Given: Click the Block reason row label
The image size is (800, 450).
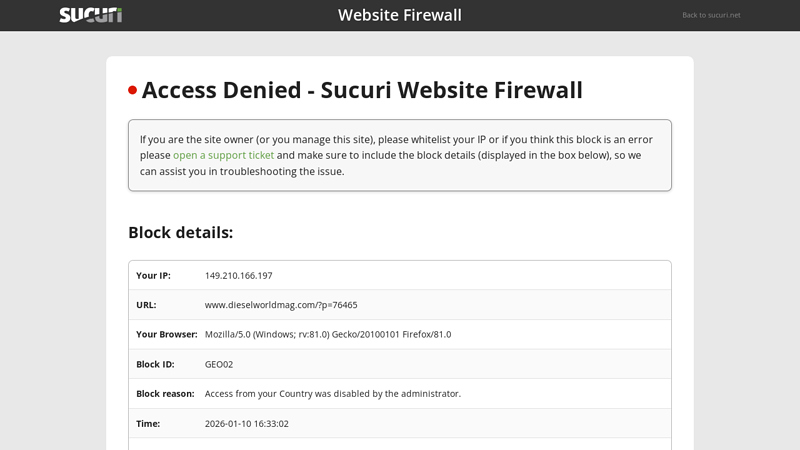Looking at the screenshot, I should (x=165, y=393).
